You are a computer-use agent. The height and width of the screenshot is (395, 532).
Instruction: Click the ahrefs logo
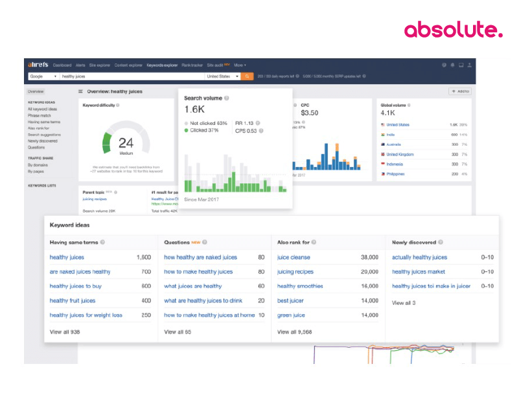point(38,65)
